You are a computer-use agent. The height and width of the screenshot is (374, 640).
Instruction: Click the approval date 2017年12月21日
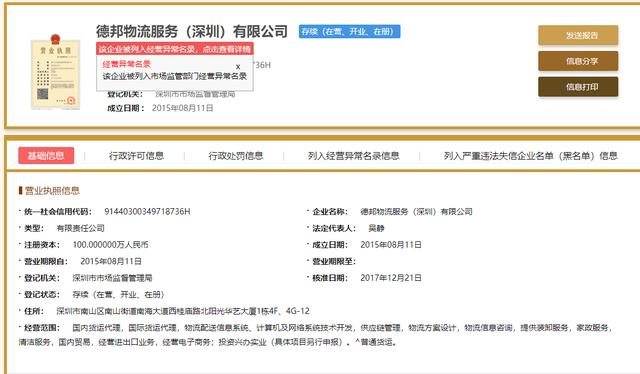[x=391, y=278]
